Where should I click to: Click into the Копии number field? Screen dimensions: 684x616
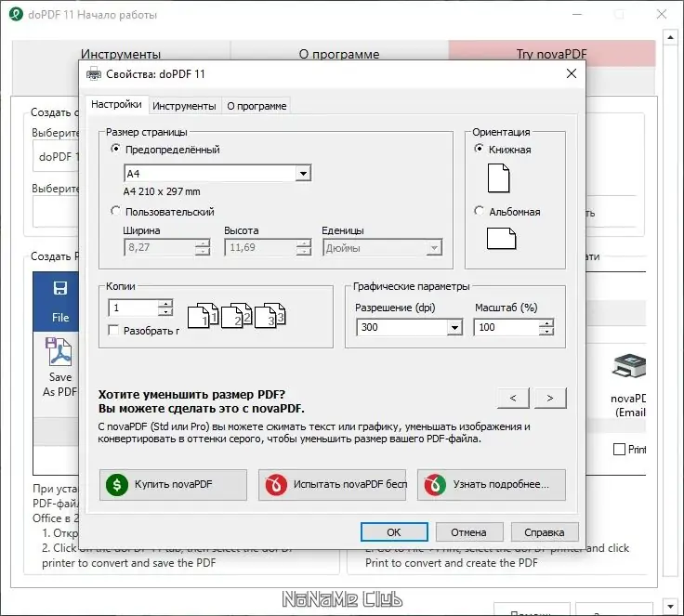click(x=133, y=308)
